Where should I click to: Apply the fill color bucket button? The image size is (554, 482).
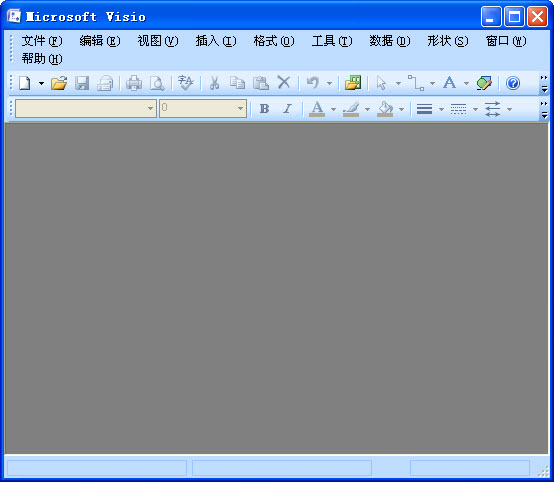(385, 109)
